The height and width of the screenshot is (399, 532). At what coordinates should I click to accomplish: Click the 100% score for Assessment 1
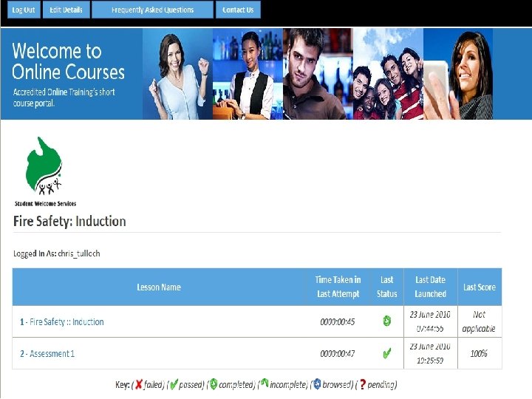[479, 353]
